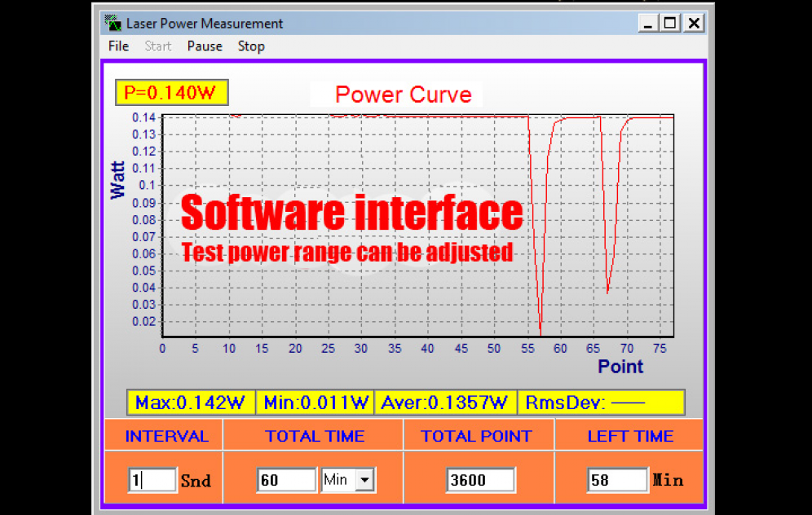Click the Total Time input field showing 60
The height and width of the screenshot is (515, 812).
[x=286, y=480]
